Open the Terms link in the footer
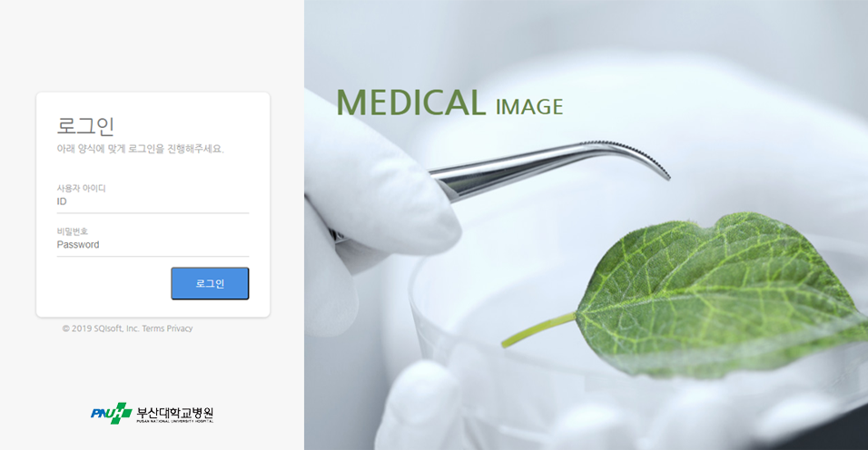 tap(153, 328)
